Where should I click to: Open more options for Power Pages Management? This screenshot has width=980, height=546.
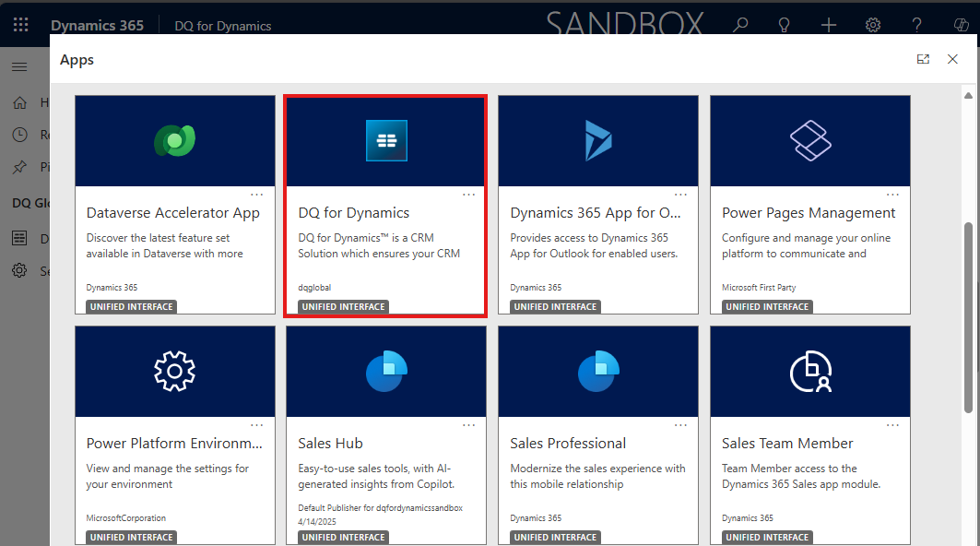coord(892,195)
